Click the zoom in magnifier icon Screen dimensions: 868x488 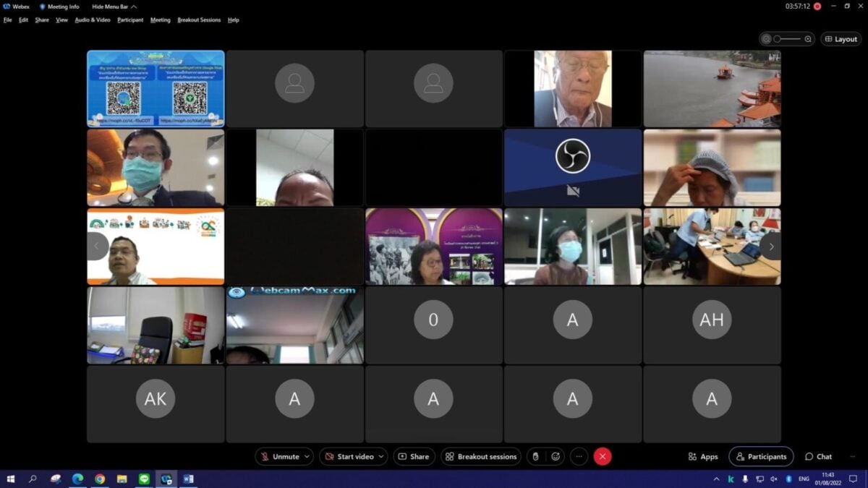pos(808,39)
